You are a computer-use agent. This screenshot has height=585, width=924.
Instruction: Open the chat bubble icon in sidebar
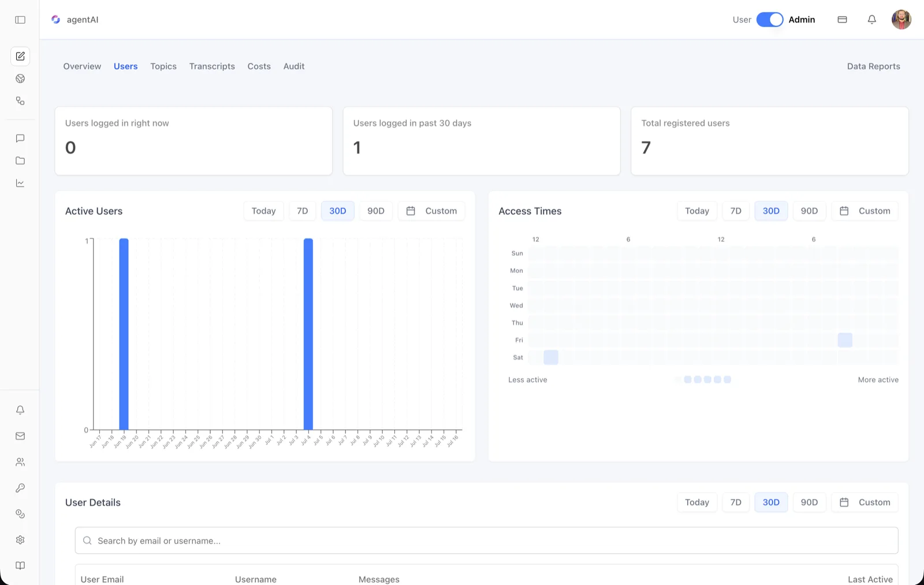tap(20, 138)
